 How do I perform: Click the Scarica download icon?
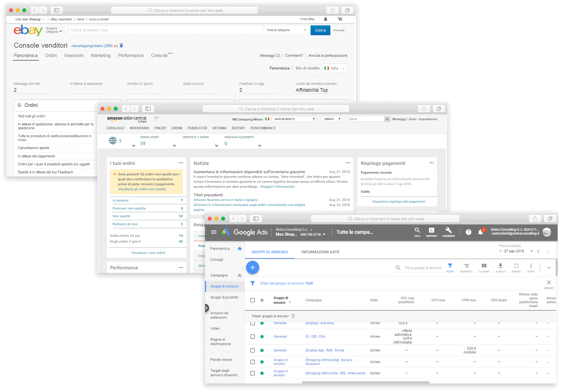[x=500, y=266]
